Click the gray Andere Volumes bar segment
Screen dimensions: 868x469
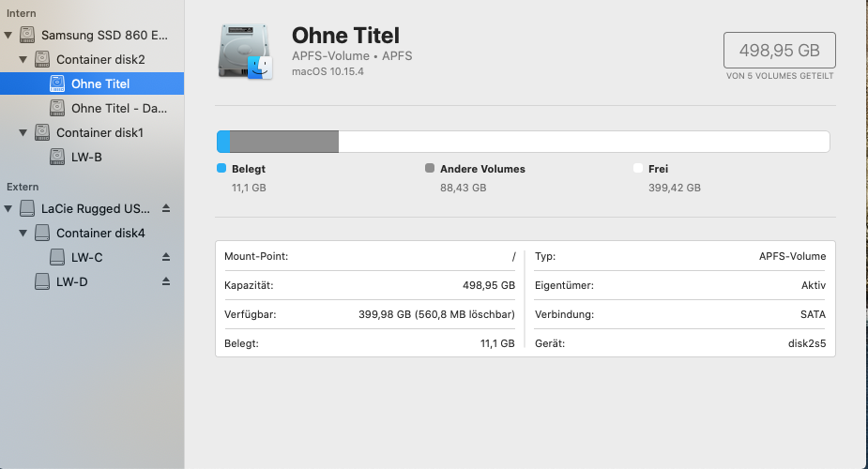[284, 142]
